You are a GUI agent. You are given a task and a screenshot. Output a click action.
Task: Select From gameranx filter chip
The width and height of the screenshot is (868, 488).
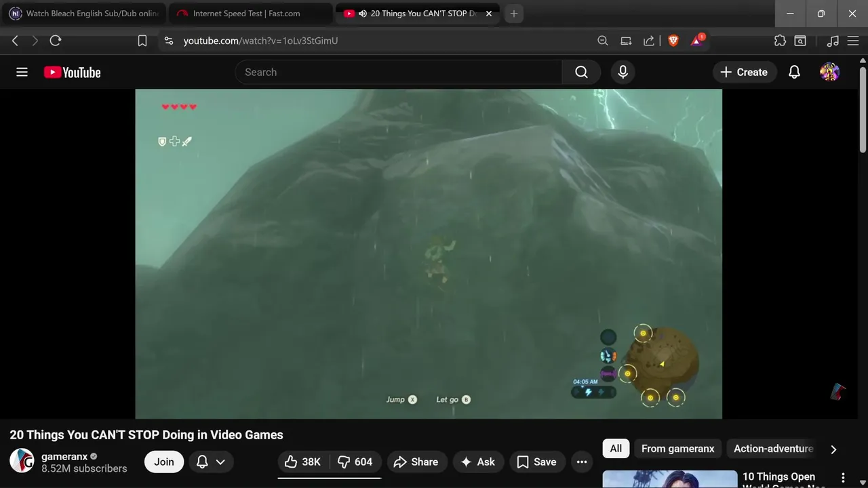pyautogui.click(x=677, y=448)
